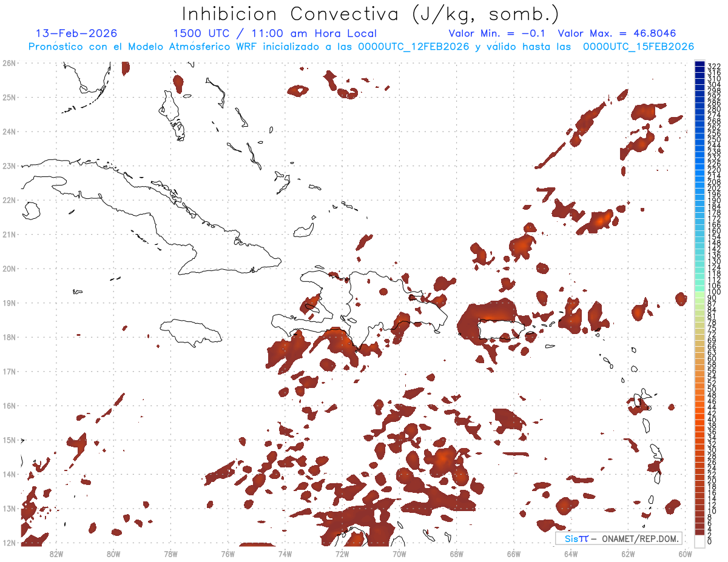This screenshot has height=562, width=728.
Task: Click the 80W longitude label
Action: (x=113, y=554)
